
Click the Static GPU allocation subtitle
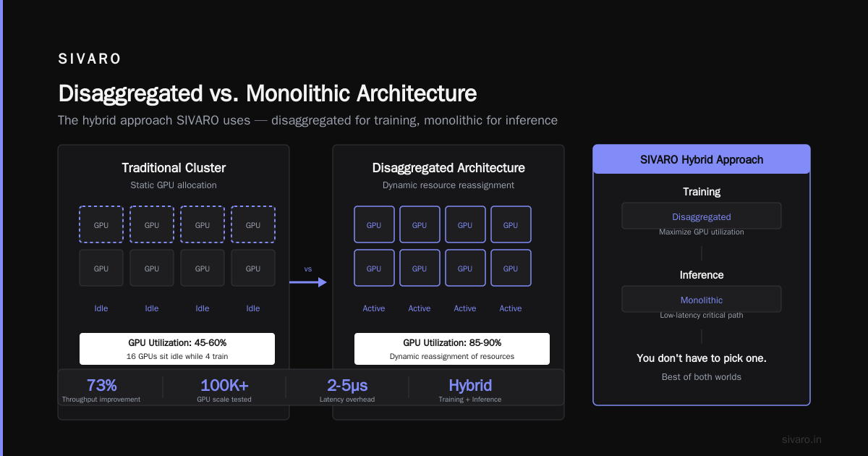(174, 185)
